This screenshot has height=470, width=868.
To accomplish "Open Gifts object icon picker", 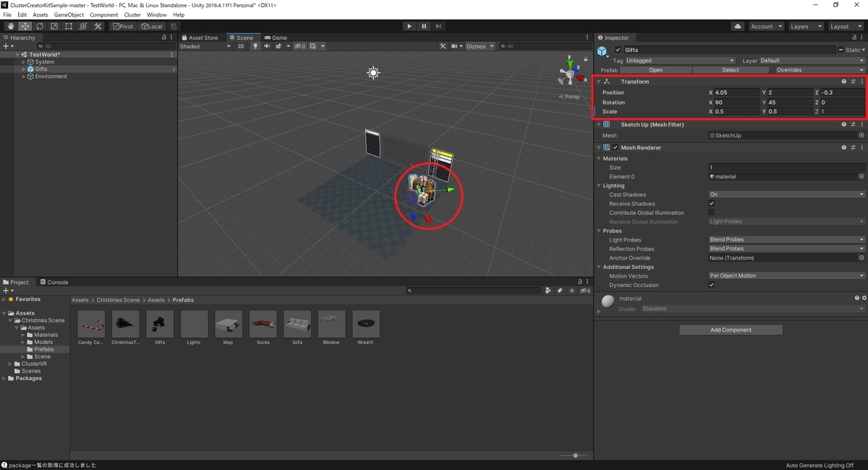I will pos(603,51).
